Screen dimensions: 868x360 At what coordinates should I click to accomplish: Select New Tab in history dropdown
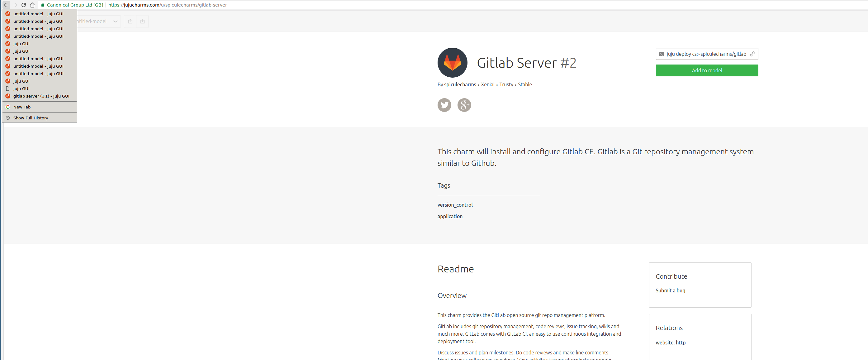pos(40,107)
